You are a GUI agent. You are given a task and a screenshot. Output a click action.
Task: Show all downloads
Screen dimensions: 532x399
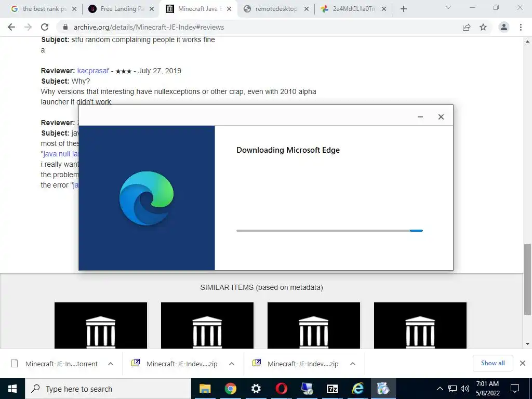click(x=493, y=363)
